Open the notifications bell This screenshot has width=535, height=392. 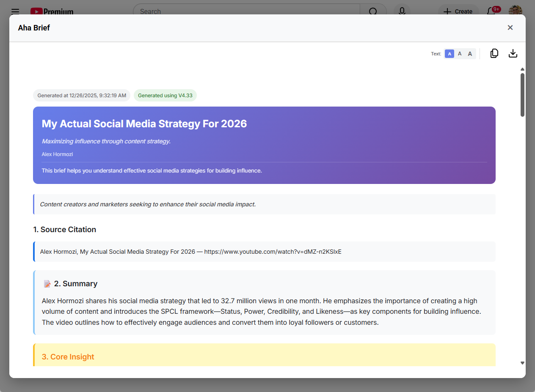tap(491, 11)
